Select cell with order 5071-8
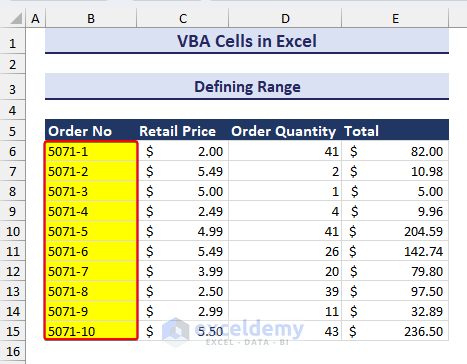467x364 pixels. [x=91, y=291]
